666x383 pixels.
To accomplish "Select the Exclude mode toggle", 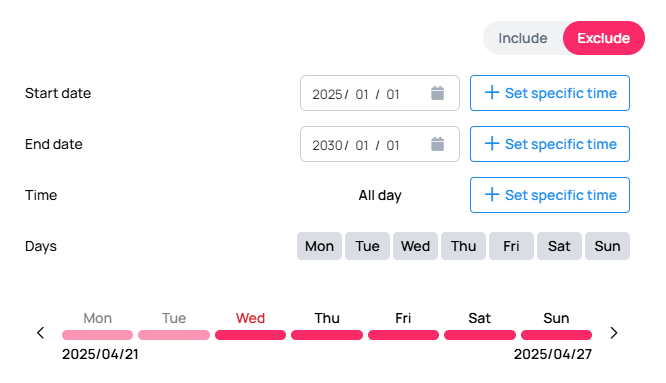I will [604, 38].
